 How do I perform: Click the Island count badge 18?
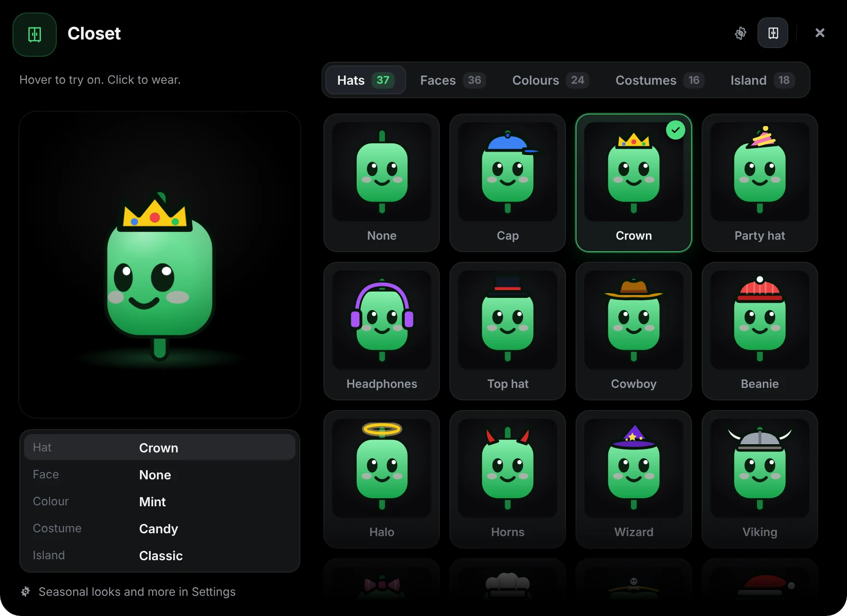pos(784,80)
